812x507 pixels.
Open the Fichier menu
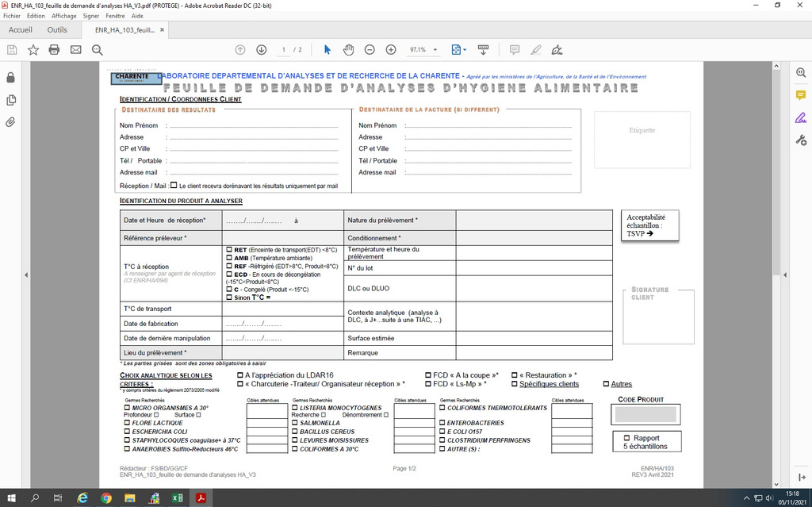point(12,16)
